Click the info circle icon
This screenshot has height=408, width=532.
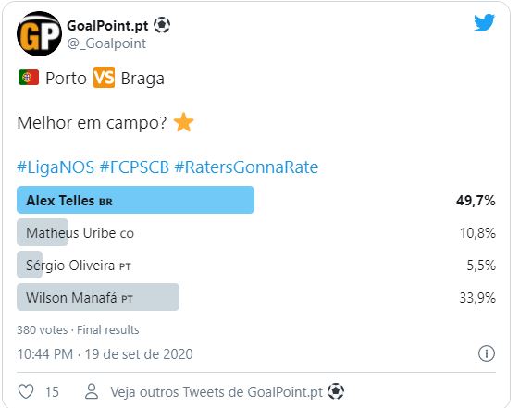[x=487, y=353]
